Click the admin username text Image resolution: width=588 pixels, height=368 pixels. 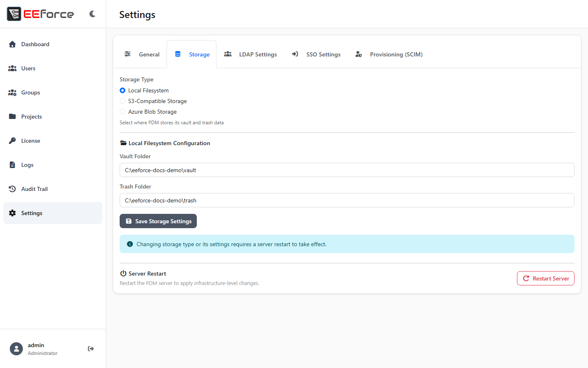(x=36, y=345)
